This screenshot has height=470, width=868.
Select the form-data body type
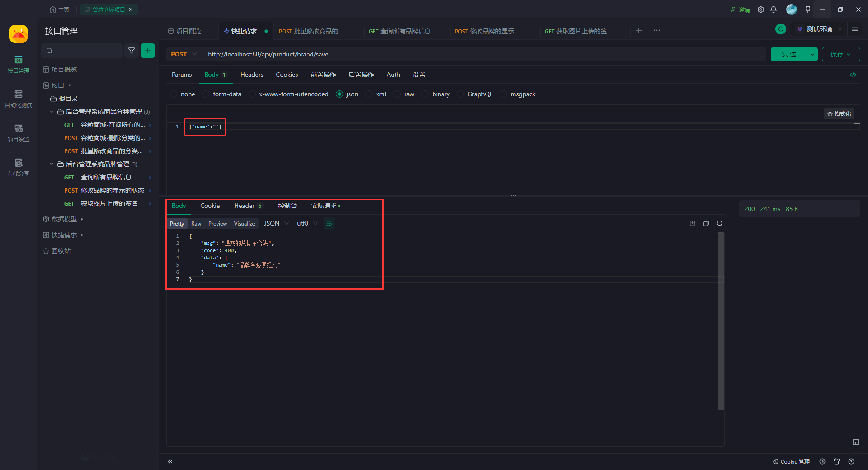206,94
